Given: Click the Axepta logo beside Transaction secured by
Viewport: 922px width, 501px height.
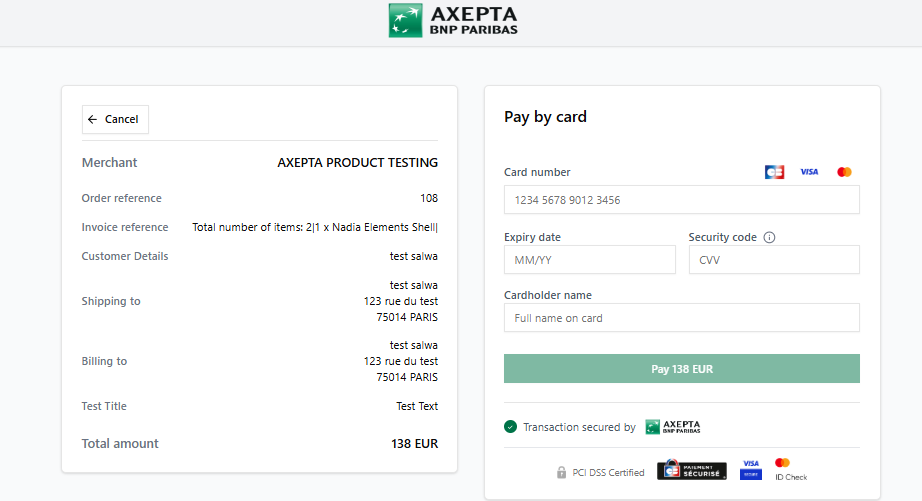Looking at the screenshot, I should pos(673,427).
